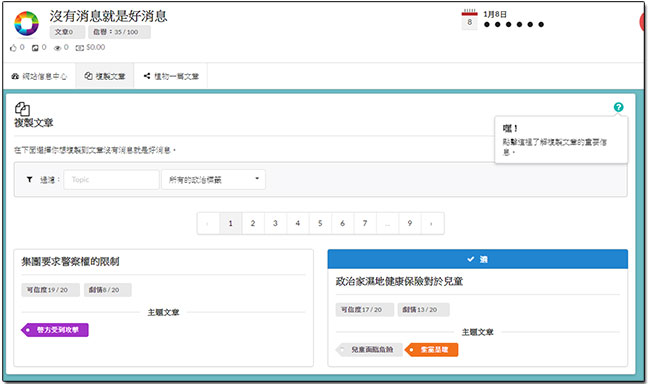The height and width of the screenshot is (384, 650).
Task: Click the help tooltip popup
Action: pyautogui.click(x=561, y=140)
